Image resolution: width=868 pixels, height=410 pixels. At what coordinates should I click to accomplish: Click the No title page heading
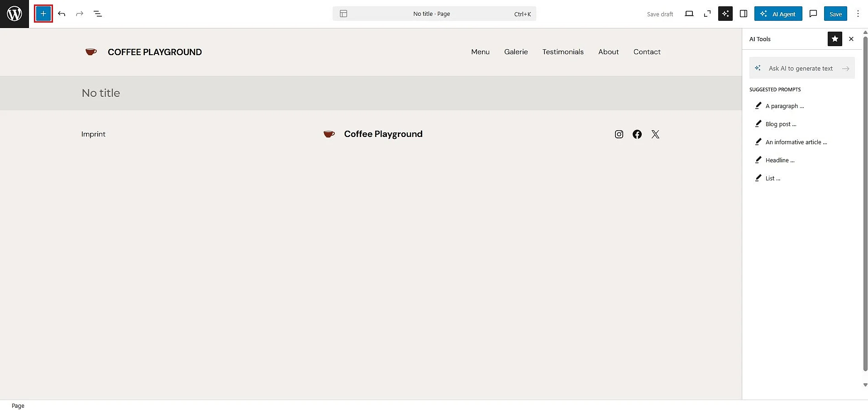[101, 93]
